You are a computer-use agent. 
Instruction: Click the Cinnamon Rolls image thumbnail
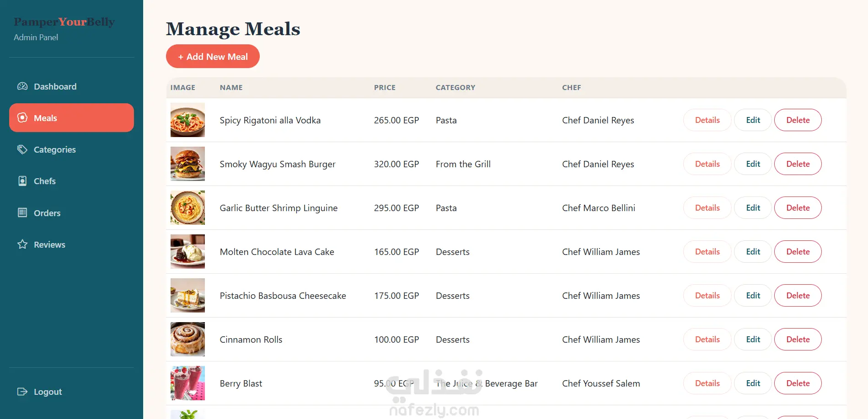(x=188, y=339)
